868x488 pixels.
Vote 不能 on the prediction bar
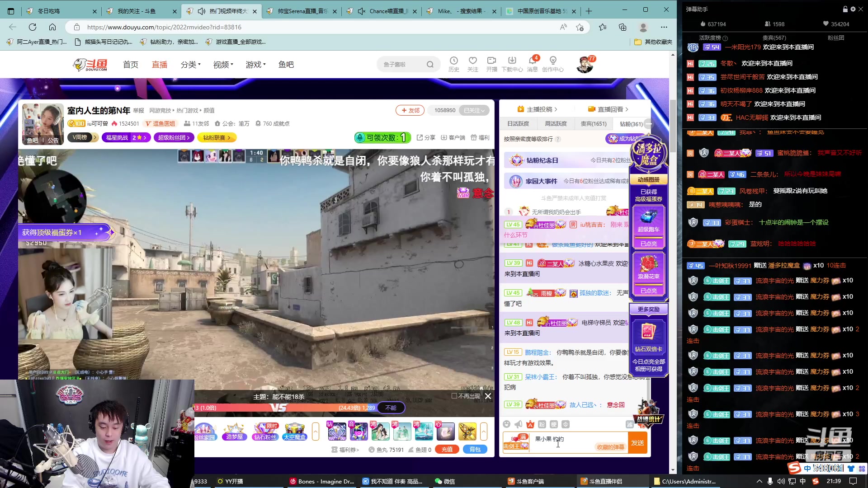pyautogui.click(x=391, y=408)
